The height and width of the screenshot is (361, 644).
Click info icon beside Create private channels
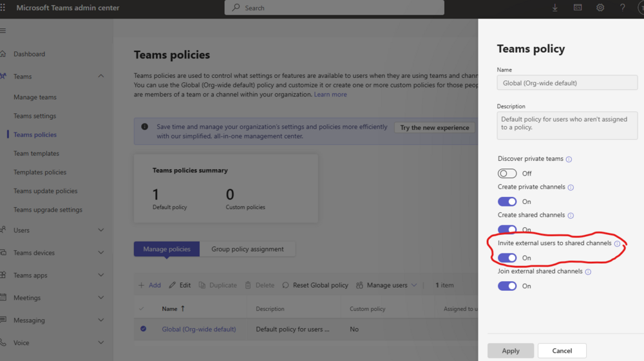[x=571, y=187]
